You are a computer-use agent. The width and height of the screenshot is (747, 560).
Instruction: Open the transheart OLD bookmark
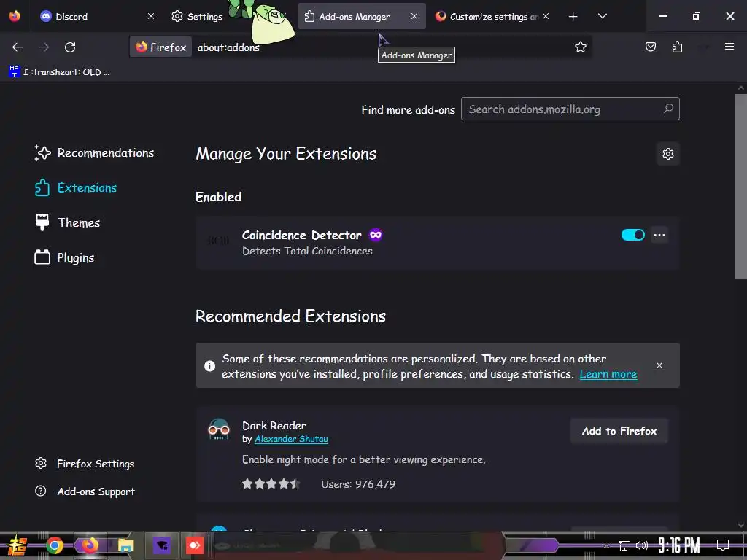(59, 72)
